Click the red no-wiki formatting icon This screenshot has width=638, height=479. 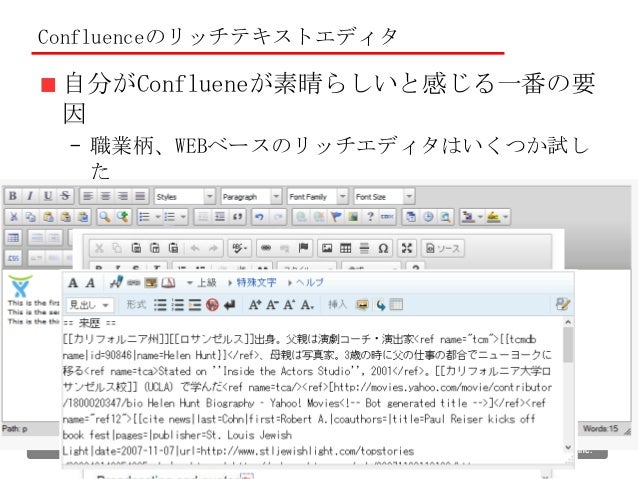(x=212, y=305)
